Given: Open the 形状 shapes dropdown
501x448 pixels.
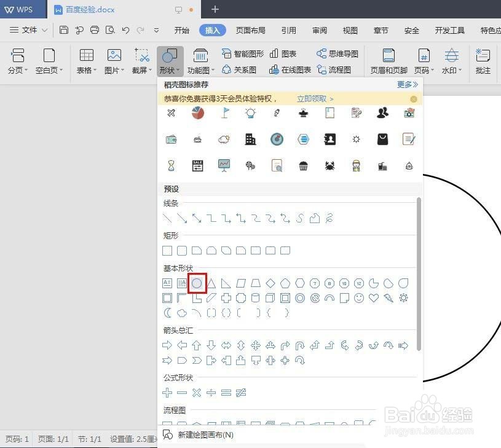Looking at the screenshot, I should tap(171, 60).
